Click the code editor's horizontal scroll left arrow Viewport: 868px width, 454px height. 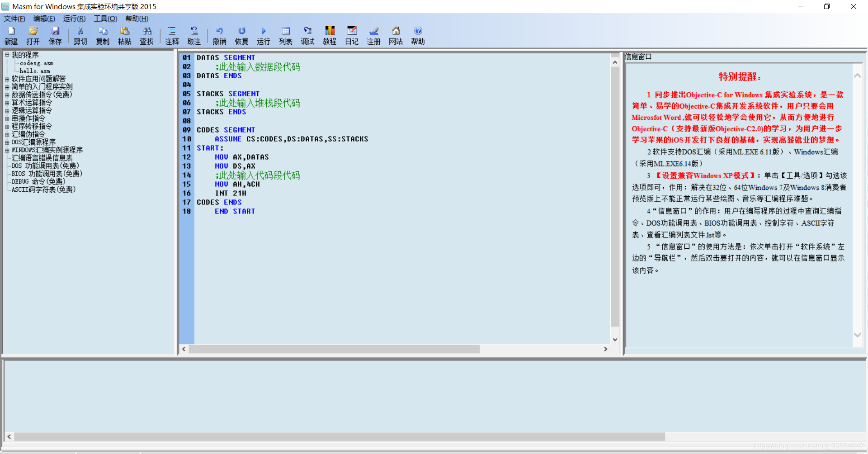click(x=184, y=349)
